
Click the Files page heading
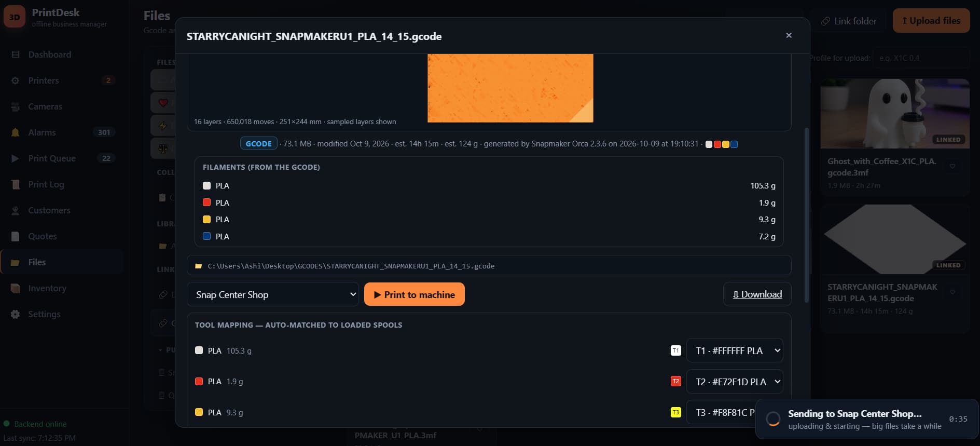click(x=157, y=16)
